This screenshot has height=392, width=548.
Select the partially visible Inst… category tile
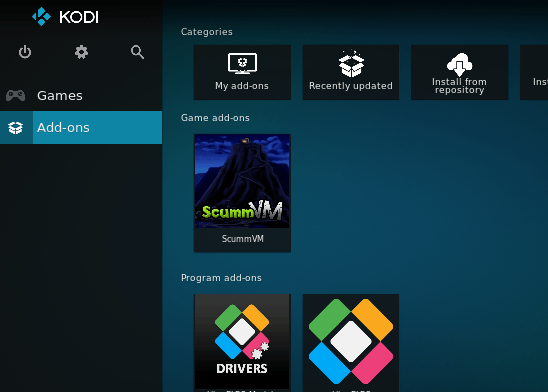[534, 72]
